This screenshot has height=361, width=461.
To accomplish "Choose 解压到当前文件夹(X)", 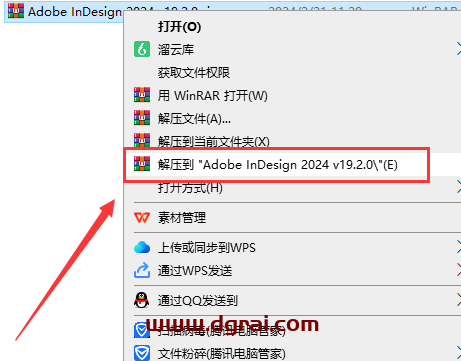I will click(213, 141).
